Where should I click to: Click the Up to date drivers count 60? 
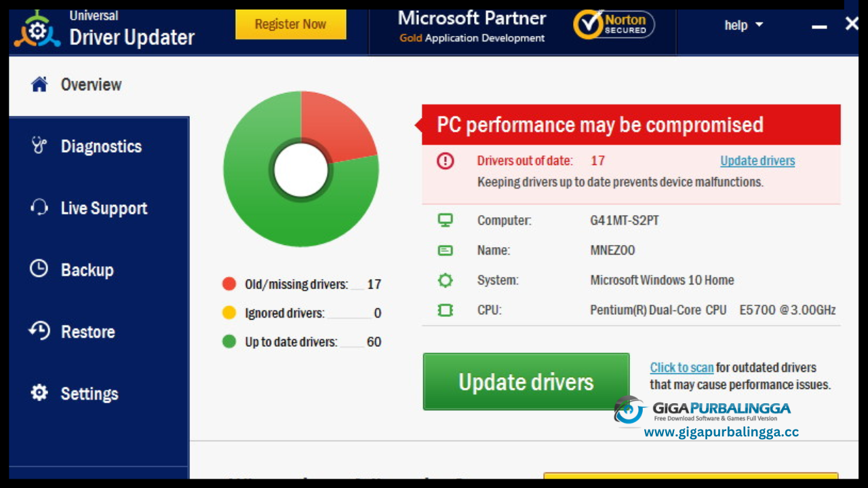[x=374, y=342]
